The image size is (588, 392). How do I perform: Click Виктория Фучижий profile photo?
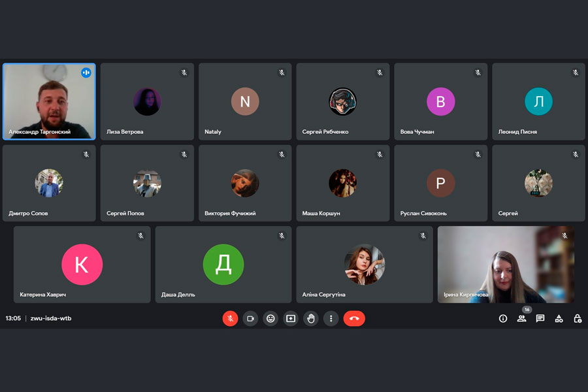(245, 183)
